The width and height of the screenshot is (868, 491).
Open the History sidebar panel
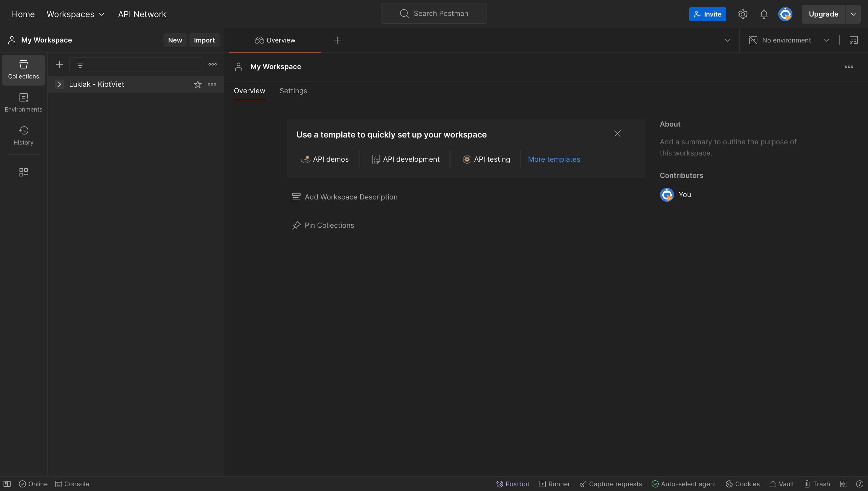pyautogui.click(x=23, y=135)
